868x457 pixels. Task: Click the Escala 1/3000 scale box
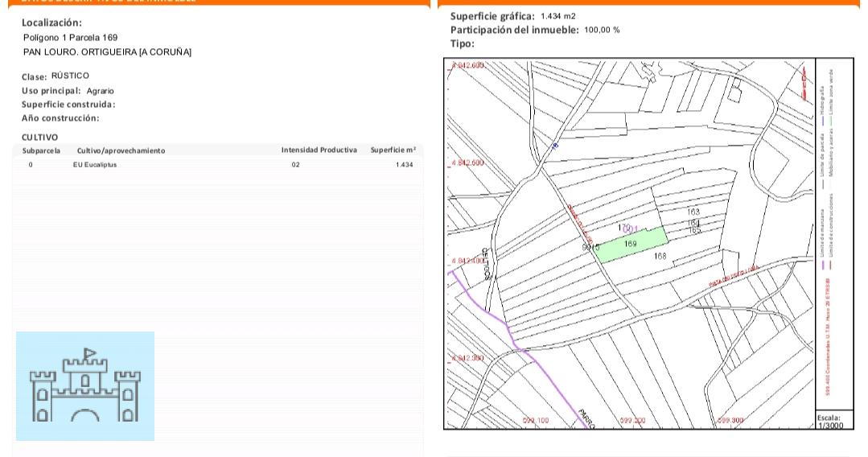(829, 421)
